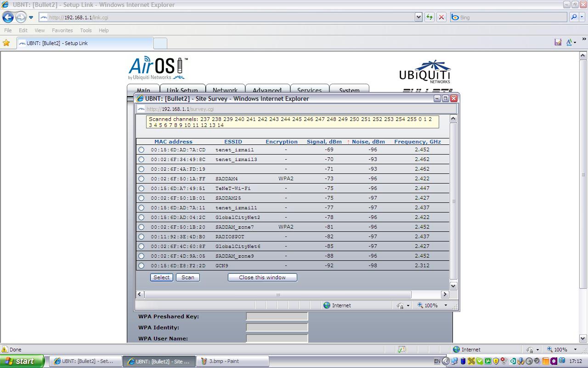Pick the SADDAM25 radio button
Screen dimensions: 588x368
141,198
